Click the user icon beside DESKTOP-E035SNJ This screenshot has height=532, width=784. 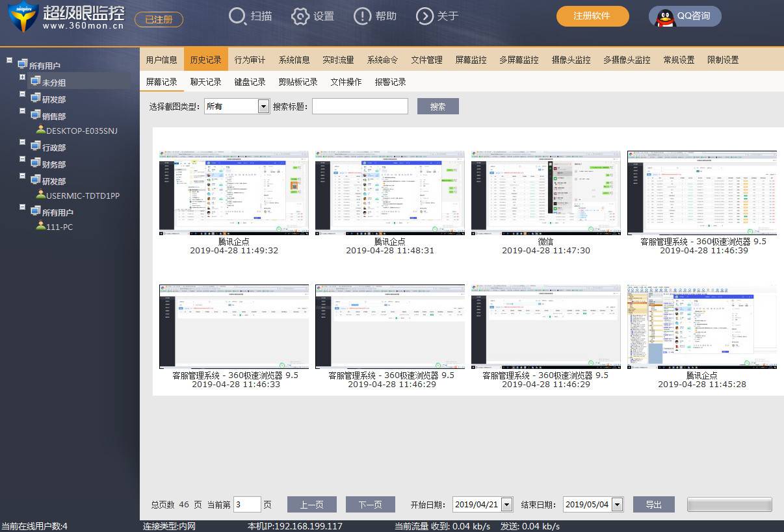(x=41, y=130)
